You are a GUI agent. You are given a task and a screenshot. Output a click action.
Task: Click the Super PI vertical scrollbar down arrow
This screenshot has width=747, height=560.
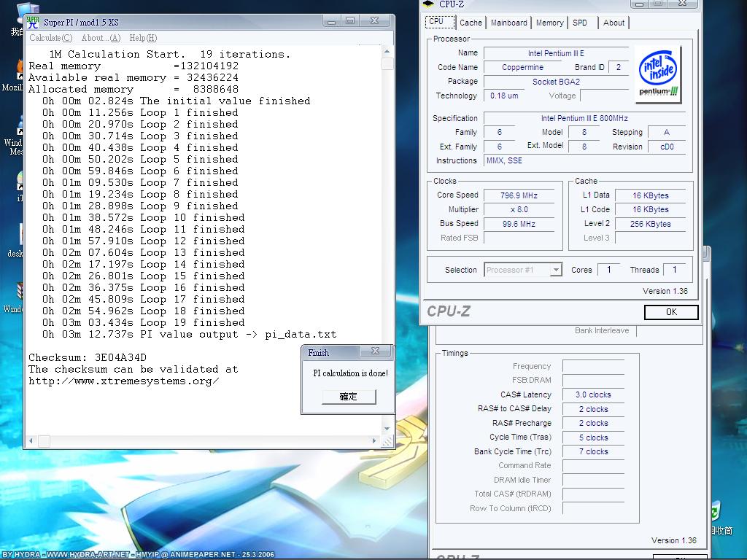coord(387,429)
